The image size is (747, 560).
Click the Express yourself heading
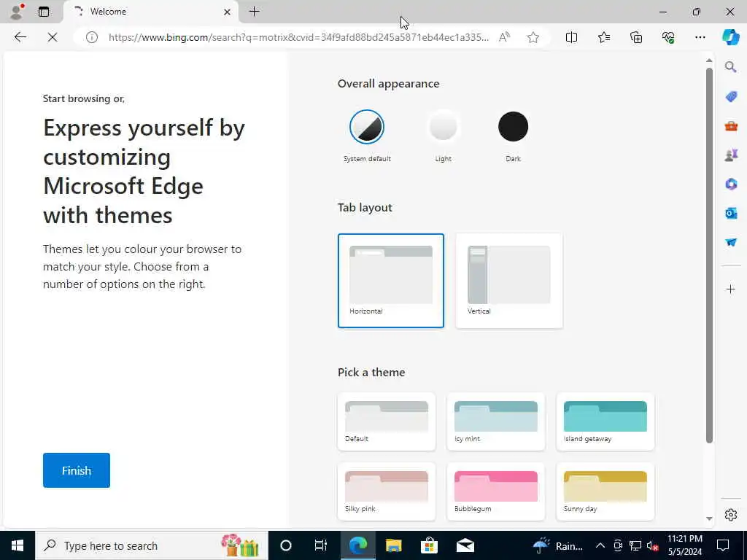(144, 171)
